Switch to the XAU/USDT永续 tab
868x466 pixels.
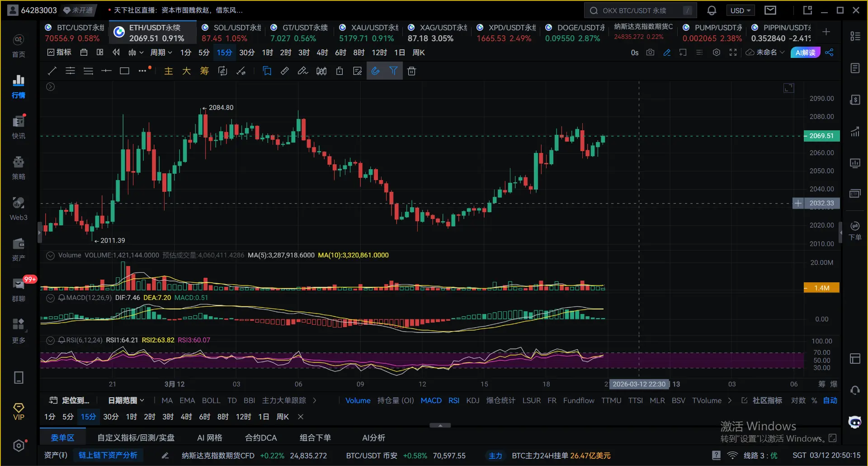point(369,33)
